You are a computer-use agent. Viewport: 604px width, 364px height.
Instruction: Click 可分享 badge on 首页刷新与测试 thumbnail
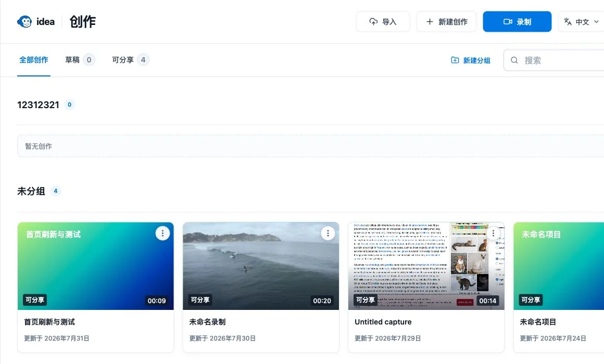(35, 300)
